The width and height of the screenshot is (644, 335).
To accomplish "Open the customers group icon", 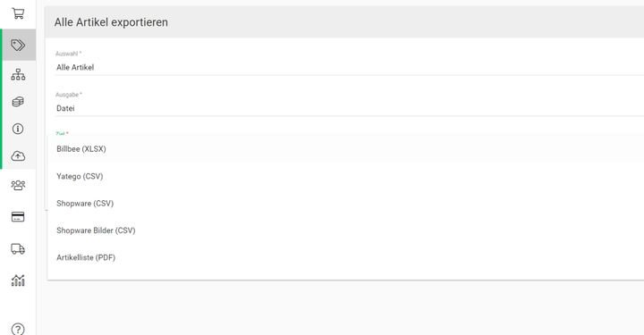I will [x=18, y=185].
